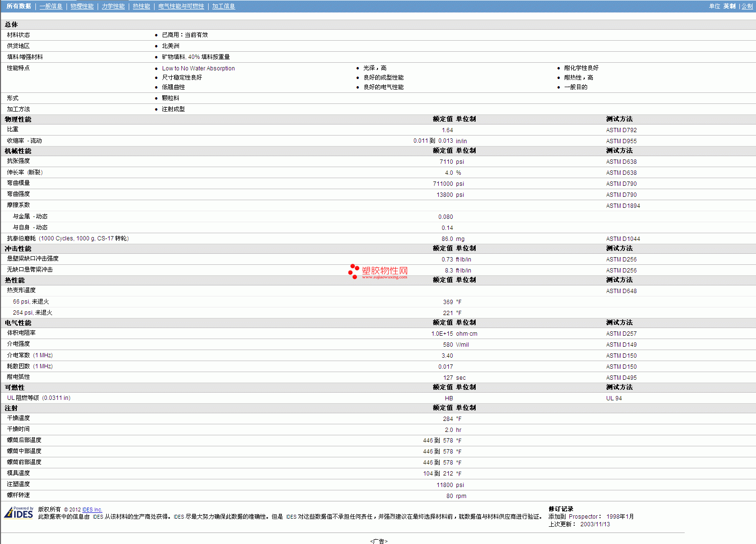Jump to the 热性能 tab
Screen dimensions: 756x544
141,6
